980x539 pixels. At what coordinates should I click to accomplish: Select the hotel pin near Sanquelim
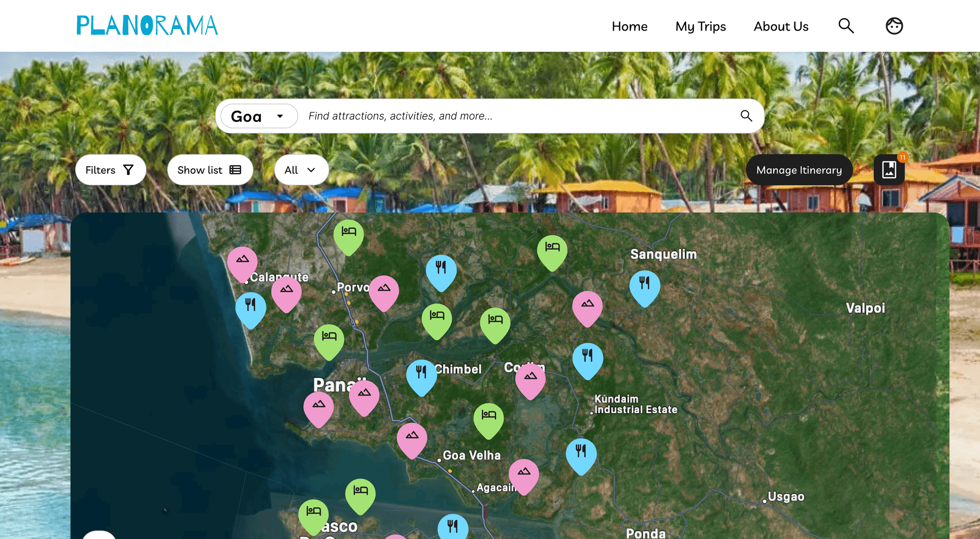[552, 251]
